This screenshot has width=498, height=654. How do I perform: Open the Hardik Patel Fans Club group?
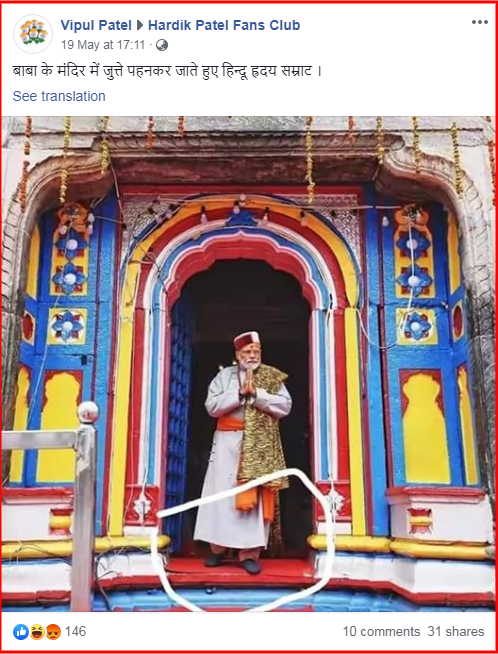pos(224,25)
